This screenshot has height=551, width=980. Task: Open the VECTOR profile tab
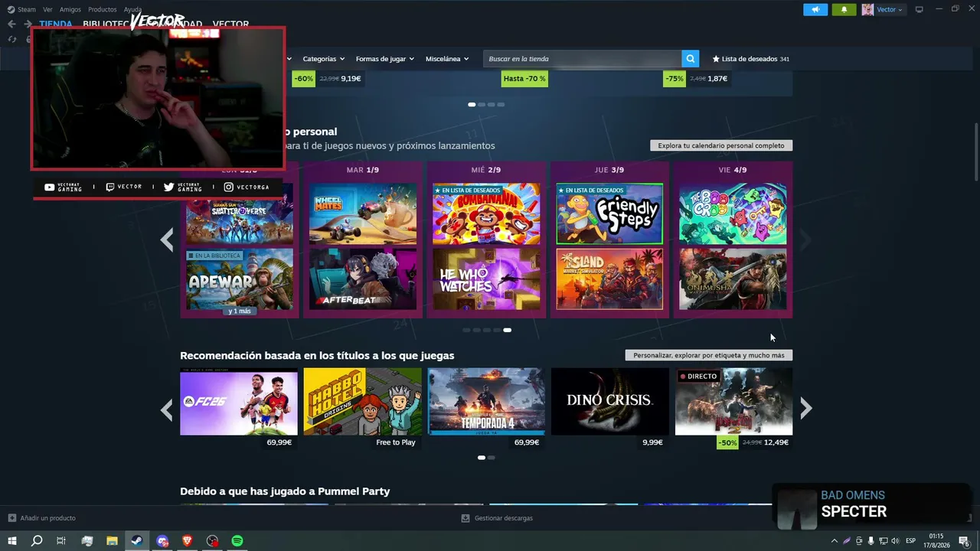(230, 24)
